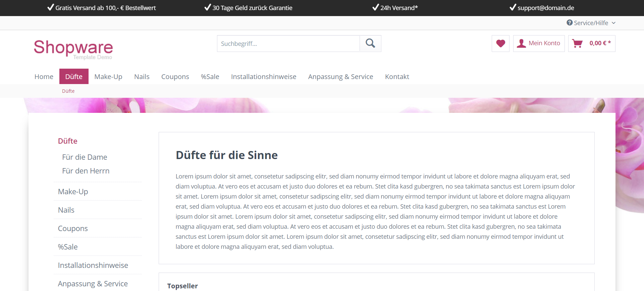Go to Home in main navigation
This screenshot has height=291, width=644.
click(x=44, y=76)
